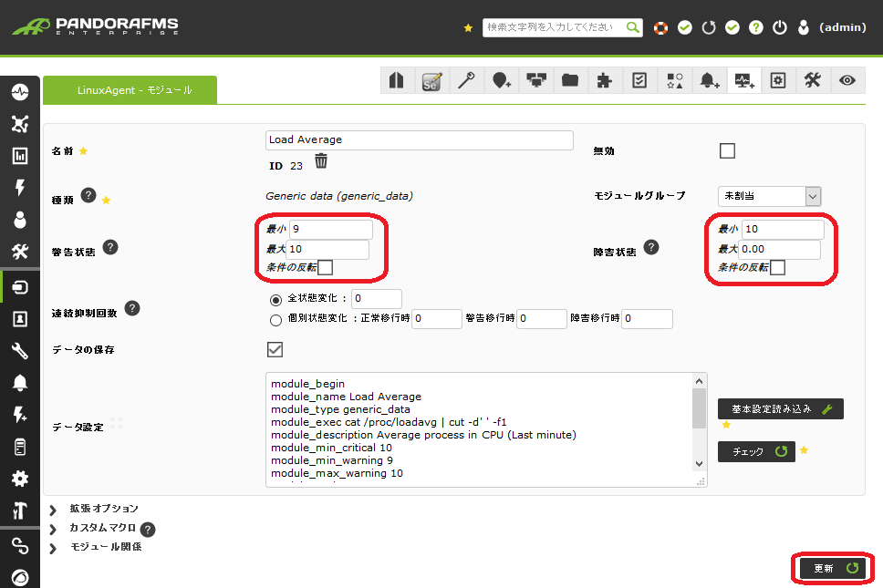The height and width of the screenshot is (588, 883).
Task: Open the help icon next to 連続抑制回数
Action: [x=131, y=308]
